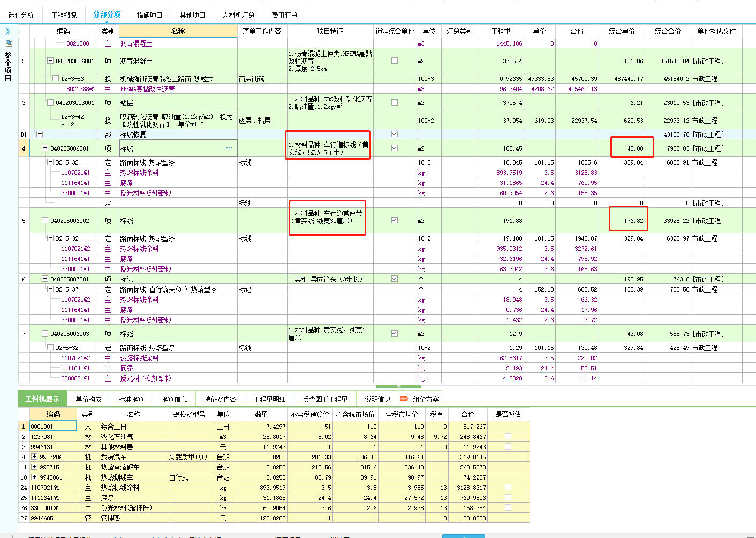The image size is (756, 538).
Task: Check 是否暂估 box for 热熔标线涂料 in bottom table
Action: [x=508, y=487]
